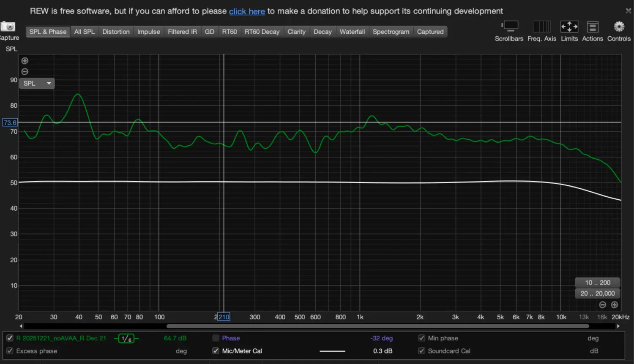This screenshot has height=364, width=634.
Task: Open the SPL axis dropdown
Action: coord(37,84)
